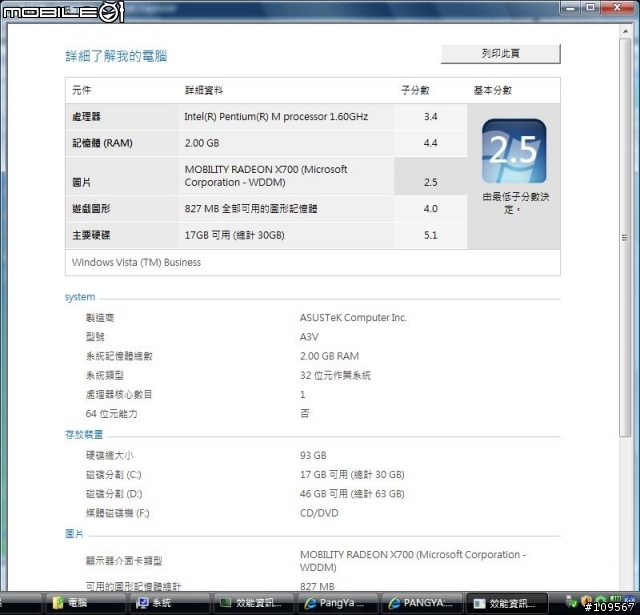Click the scrollbar up arrow
640x615 pixels.
pos(625,31)
